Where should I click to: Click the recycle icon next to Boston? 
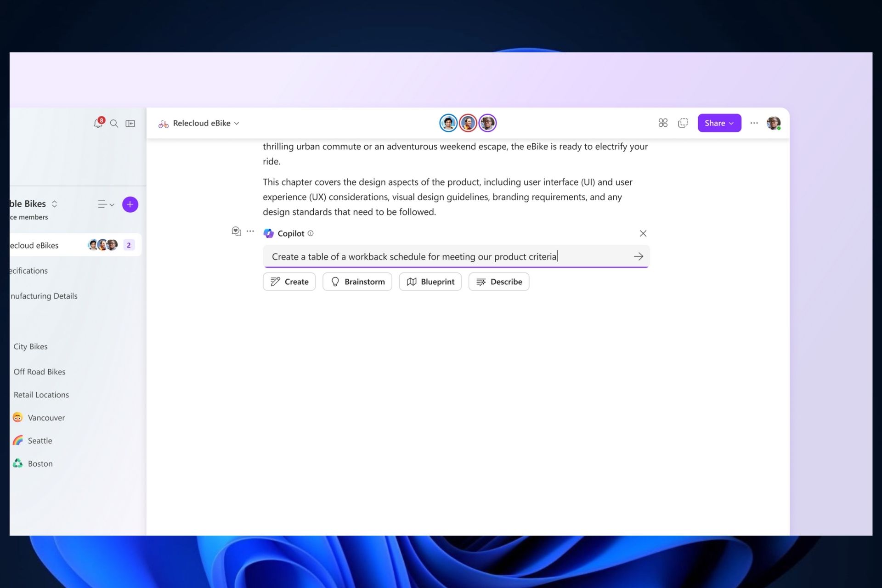point(18,463)
